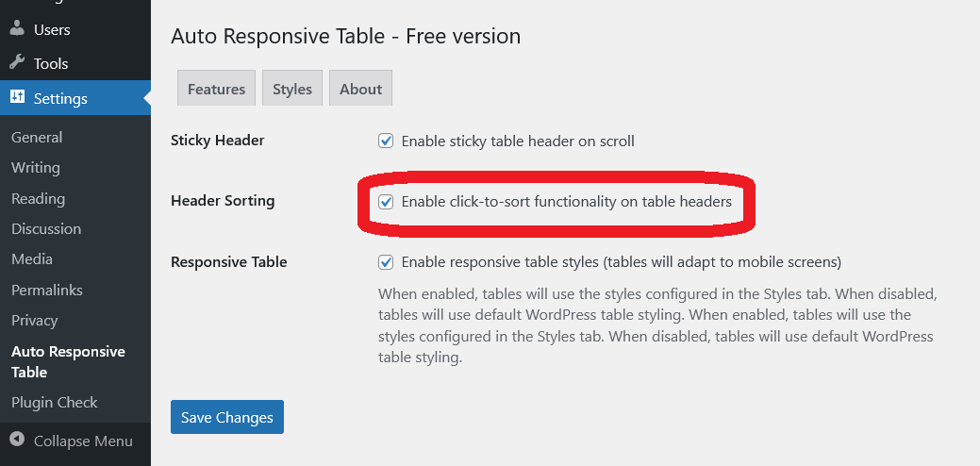Open Reading settings in sidebar
The image size is (980, 466).
pyautogui.click(x=38, y=199)
